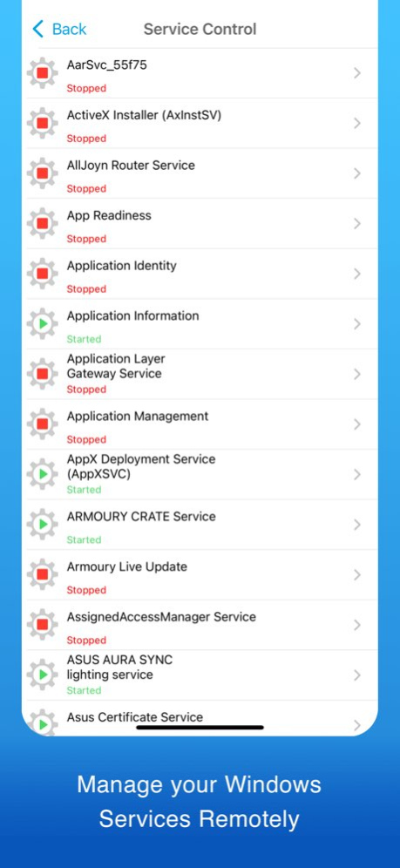
Task: Click the started gear icon for ASUS AURA SYNC
Action: pos(43,675)
